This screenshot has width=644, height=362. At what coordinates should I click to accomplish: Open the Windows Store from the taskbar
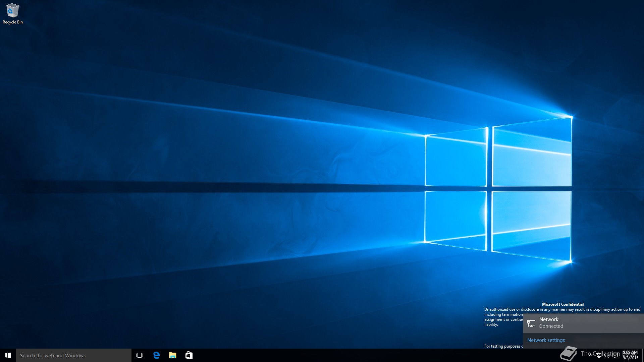[x=189, y=355]
